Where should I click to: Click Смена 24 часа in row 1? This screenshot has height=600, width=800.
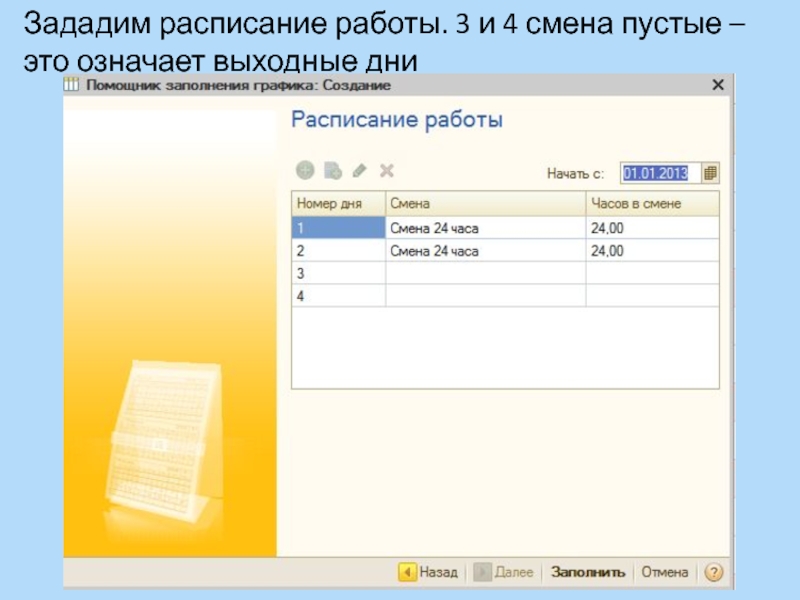[485, 228]
